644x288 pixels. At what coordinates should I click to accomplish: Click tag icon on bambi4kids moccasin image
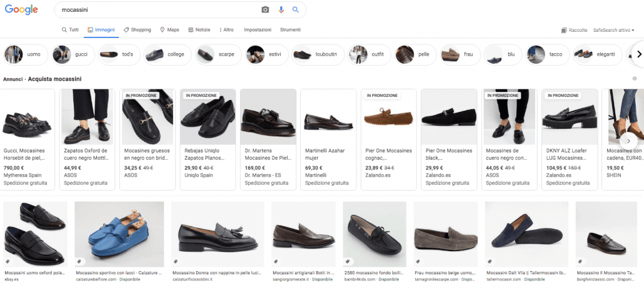[348, 261]
